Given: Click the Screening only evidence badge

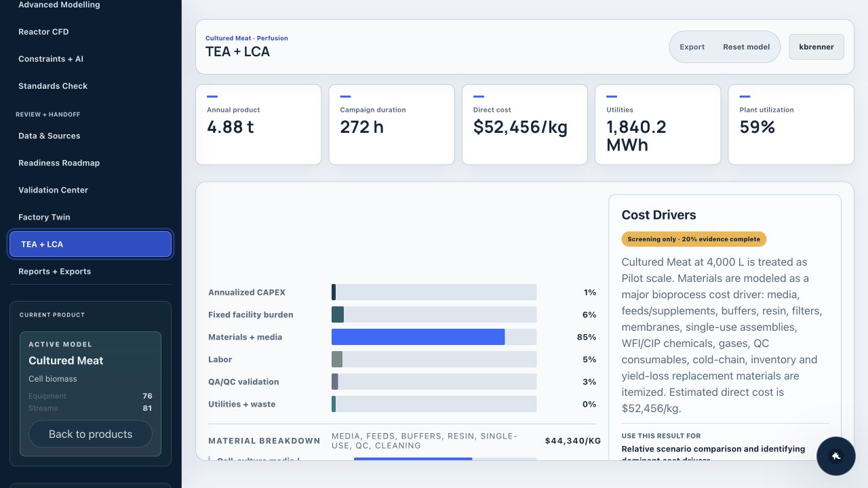Looking at the screenshot, I should 694,239.
